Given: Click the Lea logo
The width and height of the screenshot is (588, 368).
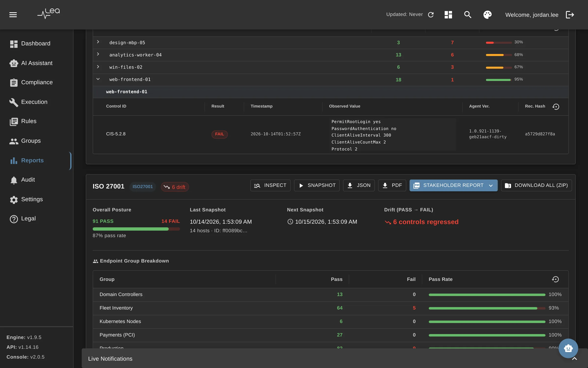Looking at the screenshot, I should [49, 13].
